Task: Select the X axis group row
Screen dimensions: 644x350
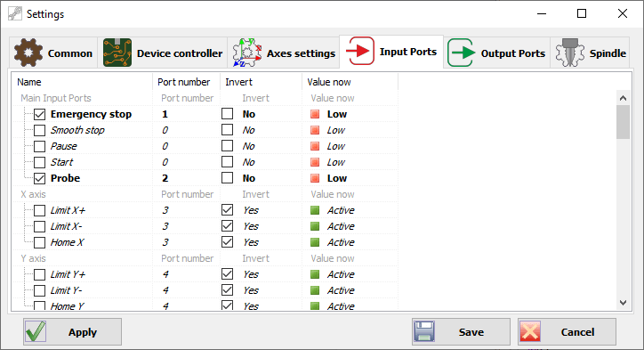Action: coord(205,194)
